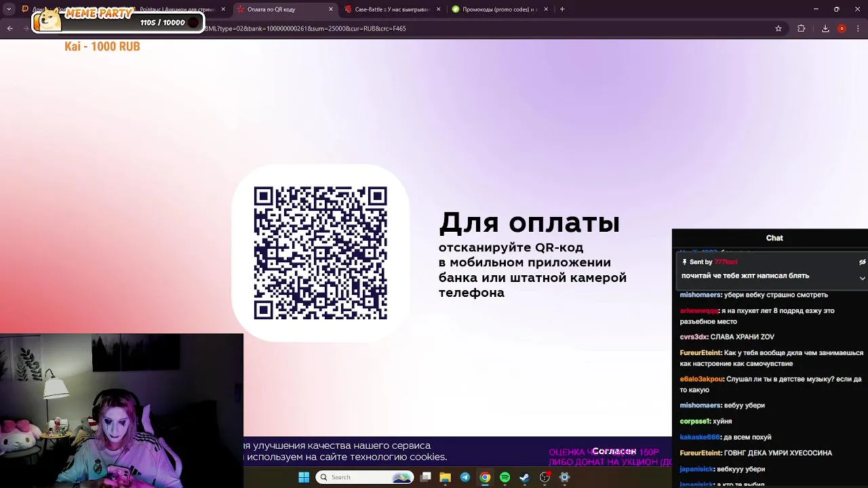
Task: Open the Chrome extensions puzzle icon
Action: [801, 28]
